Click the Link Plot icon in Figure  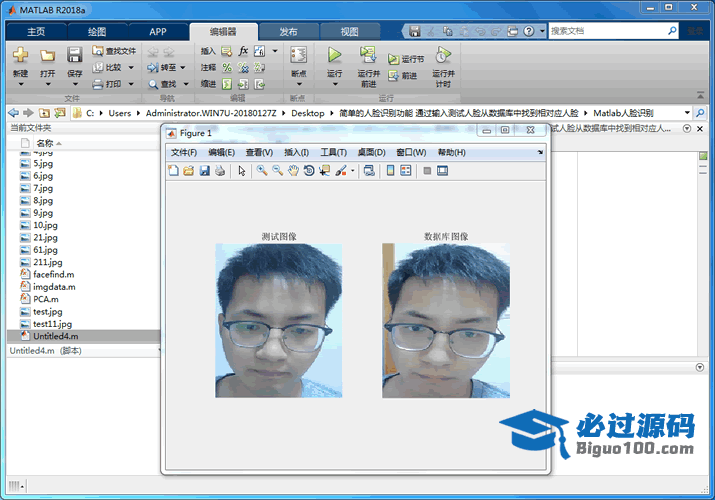(x=369, y=170)
